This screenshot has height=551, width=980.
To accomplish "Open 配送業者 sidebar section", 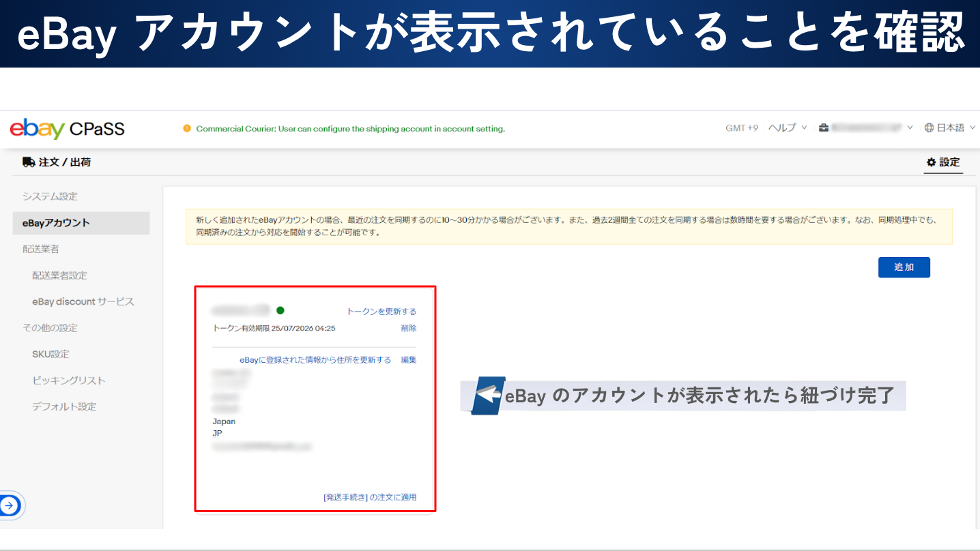I will click(41, 249).
